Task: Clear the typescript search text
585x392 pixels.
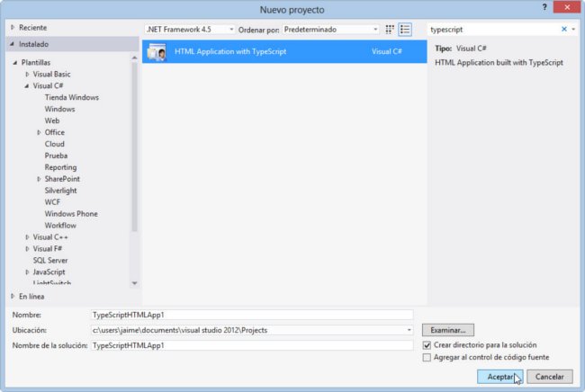Action: point(564,29)
